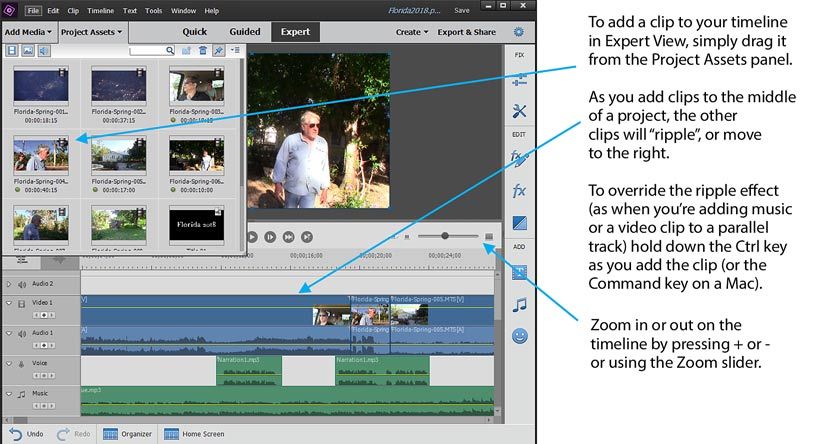Image resolution: width=825 pixels, height=444 pixels.
Task: Switch to Guided view tab
Action: (x=245, y=32)
